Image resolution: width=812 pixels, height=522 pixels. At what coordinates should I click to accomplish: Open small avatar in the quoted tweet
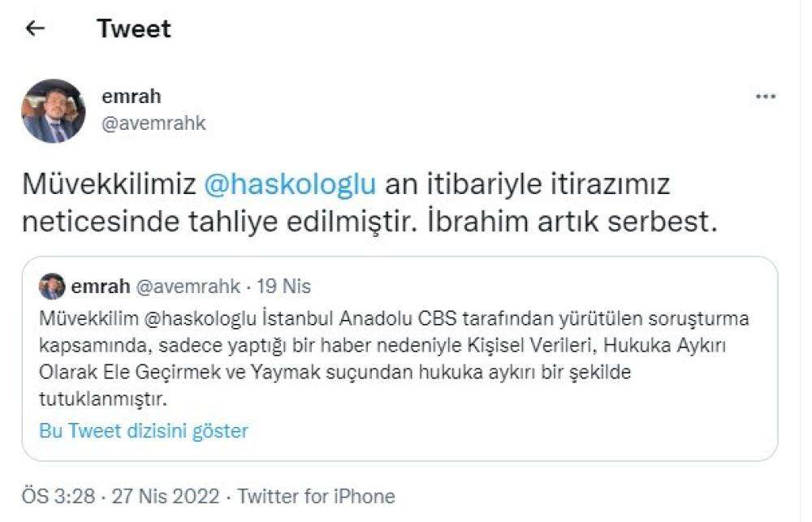[52, 287]
